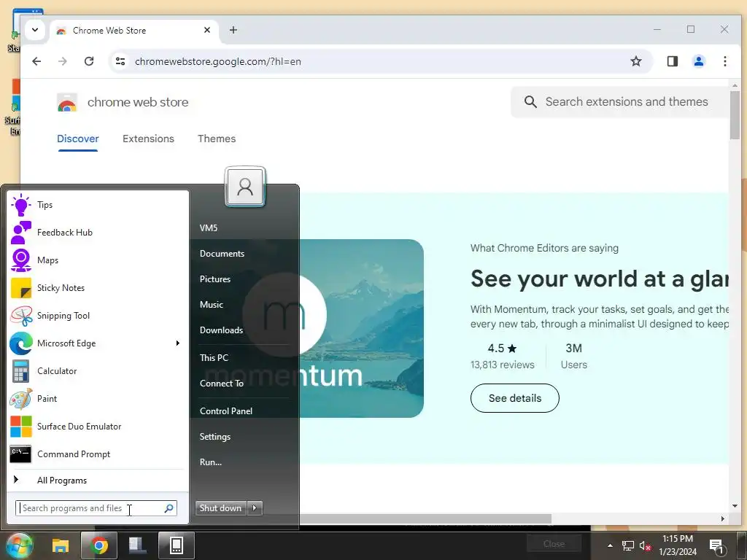The image size is (747, 560).
Task: Open This PC
Action: [214, 357]
